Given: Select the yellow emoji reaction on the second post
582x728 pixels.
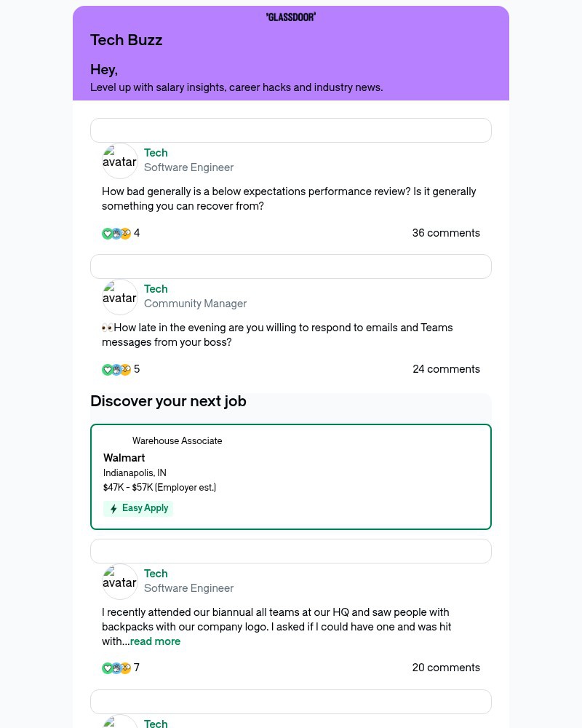Looking at the screenshot, I should [x=125, y=369].
